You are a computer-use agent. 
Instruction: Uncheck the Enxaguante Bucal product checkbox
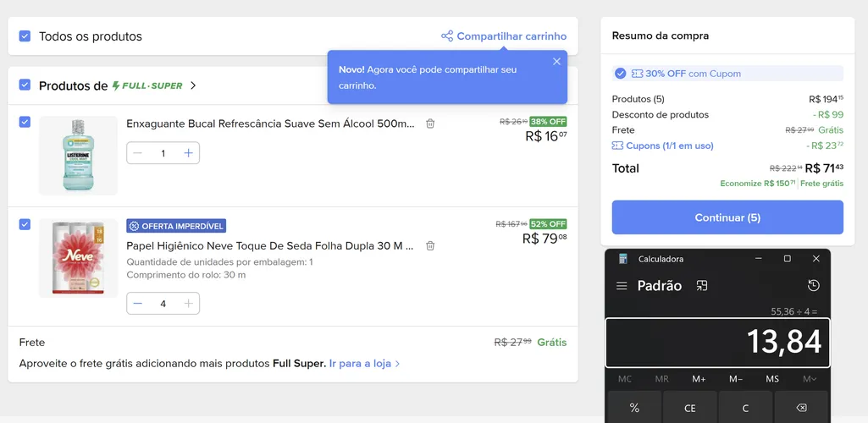(25, 122)
